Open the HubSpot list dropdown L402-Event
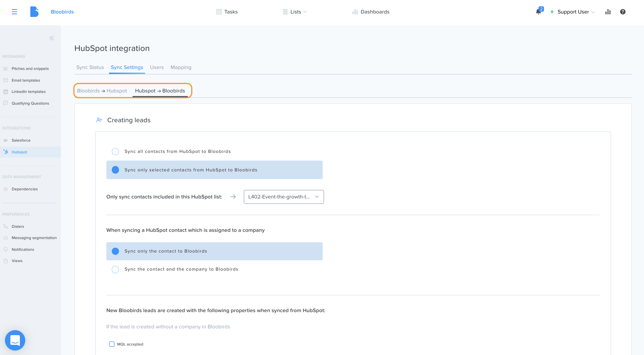 coord(284,197)
